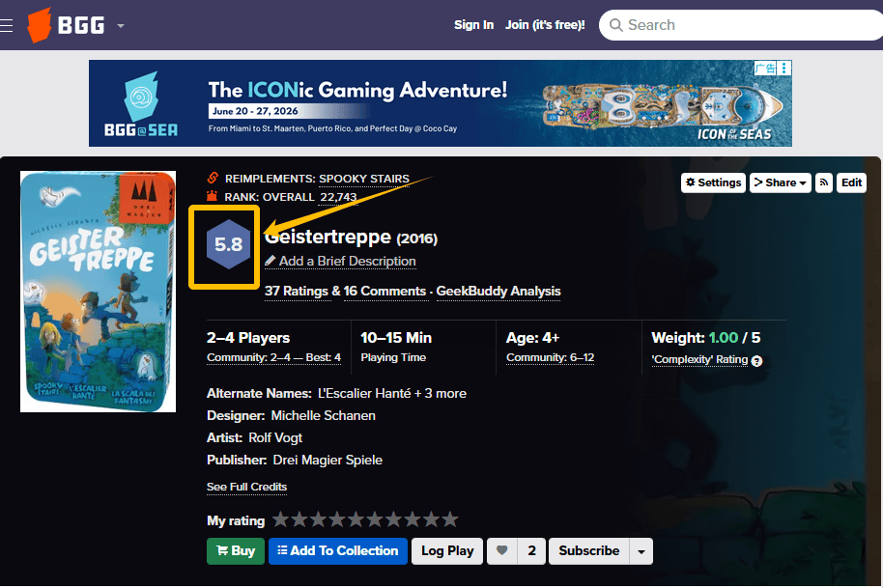Click the Log Play button
Image resolution: width=883 pixels, height=588 pixels.
point(447,551)
